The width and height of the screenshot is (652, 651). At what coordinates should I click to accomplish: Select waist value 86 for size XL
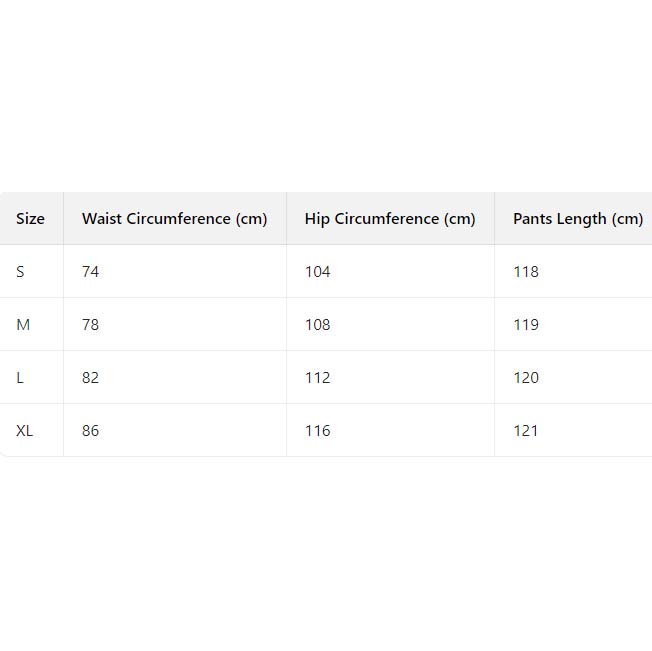click(x=91, y=431)
